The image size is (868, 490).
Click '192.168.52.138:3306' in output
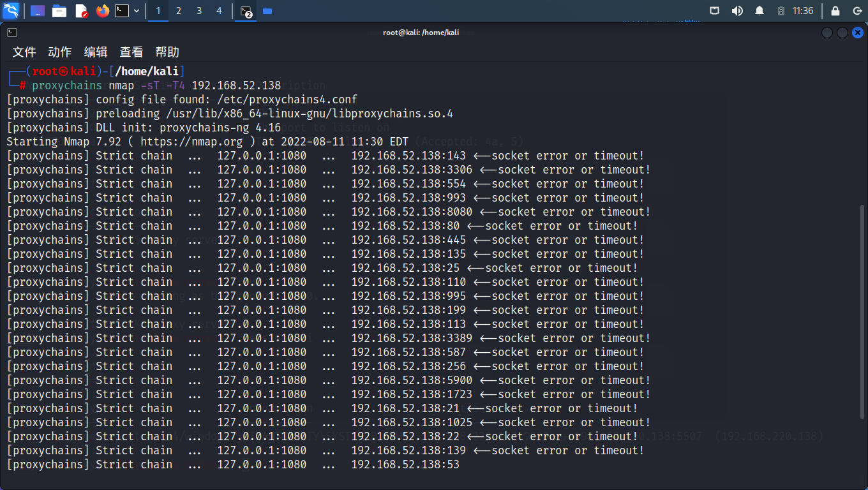point(412,170)
